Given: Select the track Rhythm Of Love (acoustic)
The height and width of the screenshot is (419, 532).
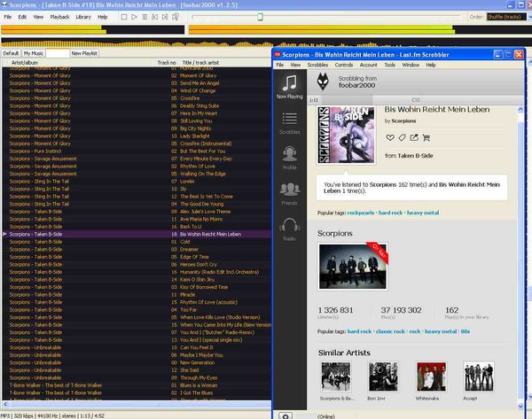Looking at the screenshot, I should tap(137, 302).
